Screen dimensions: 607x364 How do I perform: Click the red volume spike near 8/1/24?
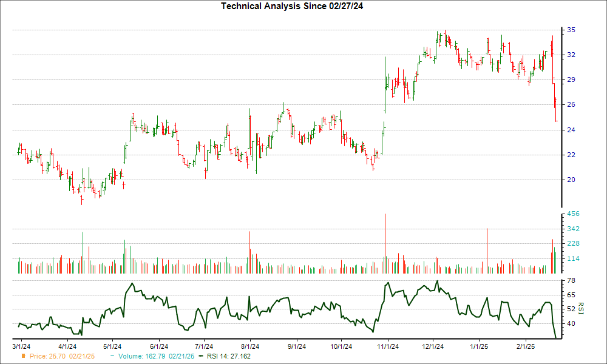pos(249,249)
